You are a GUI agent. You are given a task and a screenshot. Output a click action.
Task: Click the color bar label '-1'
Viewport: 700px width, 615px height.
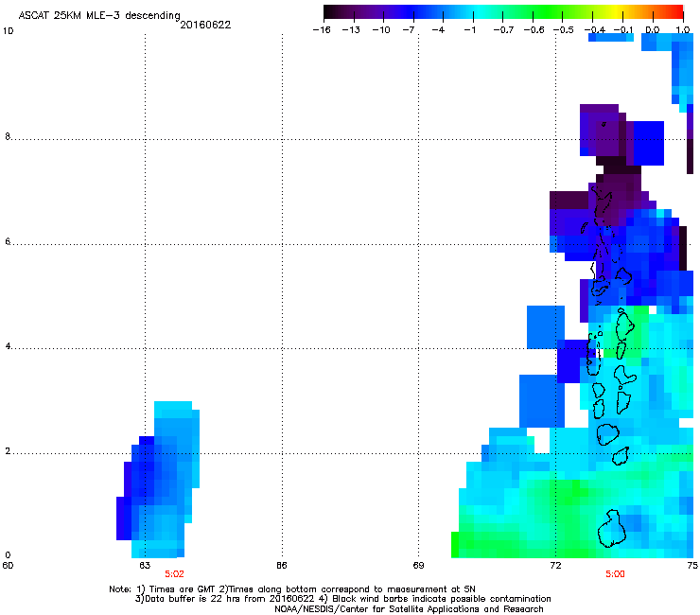[469, 30]
